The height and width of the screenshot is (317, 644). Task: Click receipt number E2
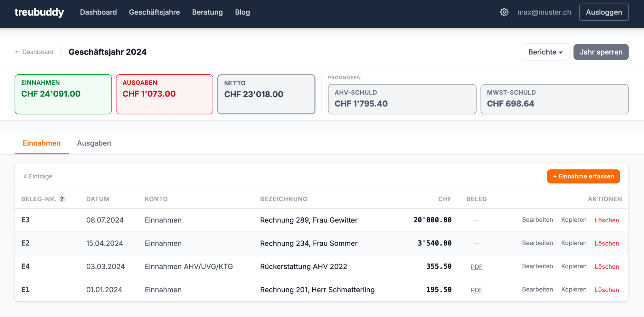pos(25,243)
